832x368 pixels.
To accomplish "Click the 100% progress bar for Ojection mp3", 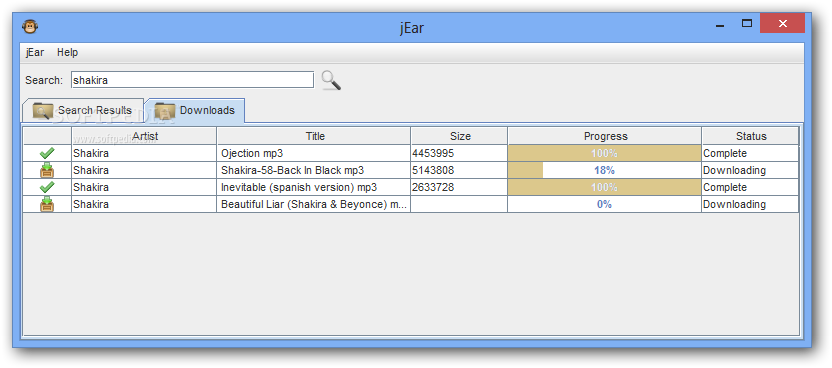I will (604, 153).
